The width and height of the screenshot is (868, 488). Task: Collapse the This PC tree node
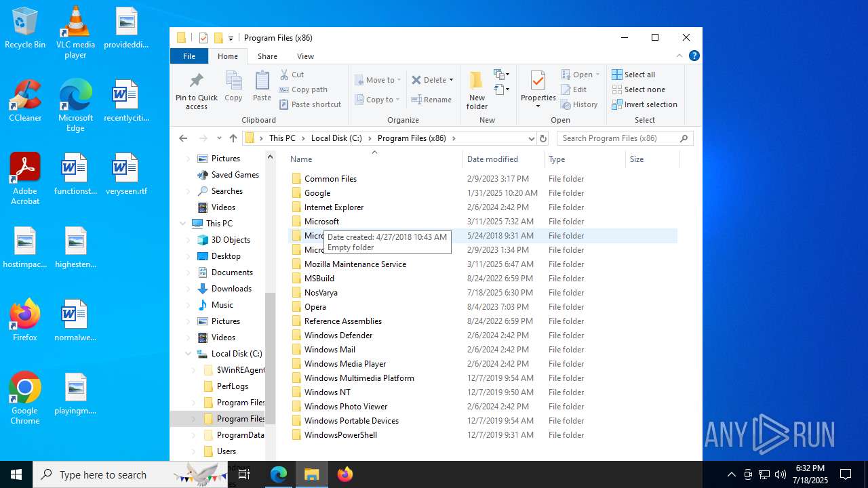coord(183,224)
